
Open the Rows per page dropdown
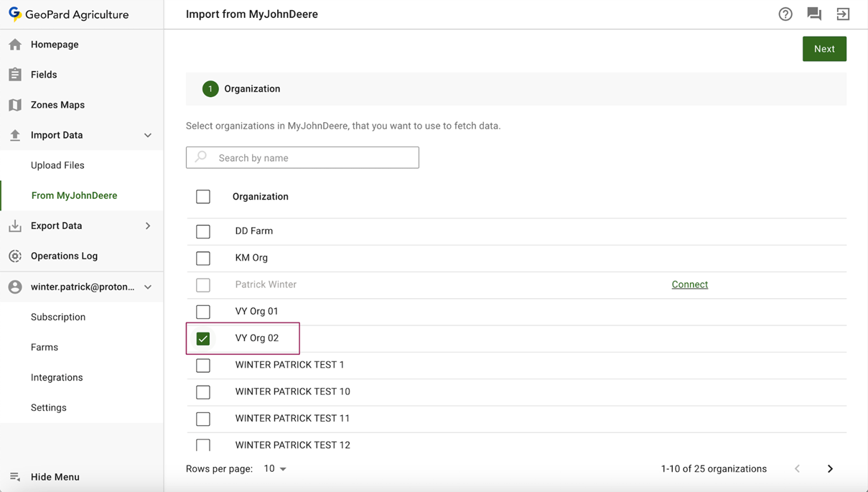[275, 469]
